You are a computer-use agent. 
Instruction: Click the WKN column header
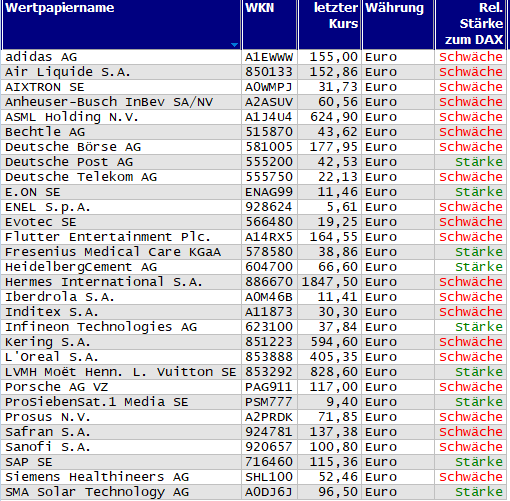click(269, 25)
